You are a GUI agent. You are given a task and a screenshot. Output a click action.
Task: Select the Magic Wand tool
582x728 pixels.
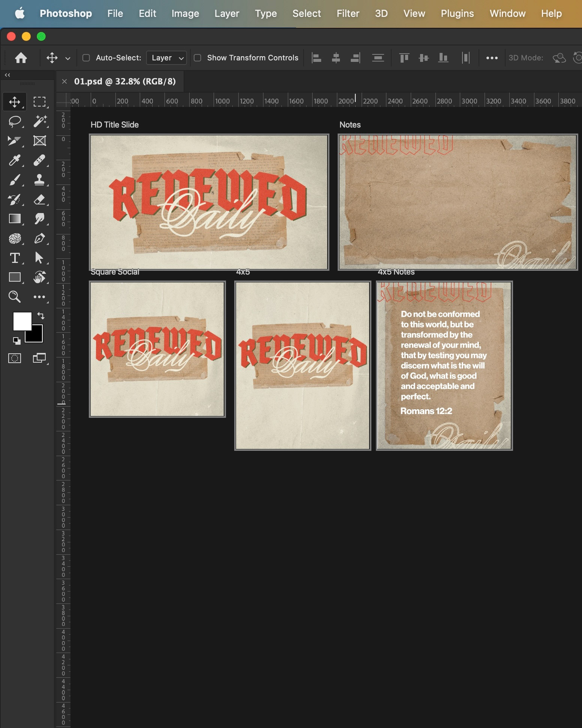[x=39, y=121]
